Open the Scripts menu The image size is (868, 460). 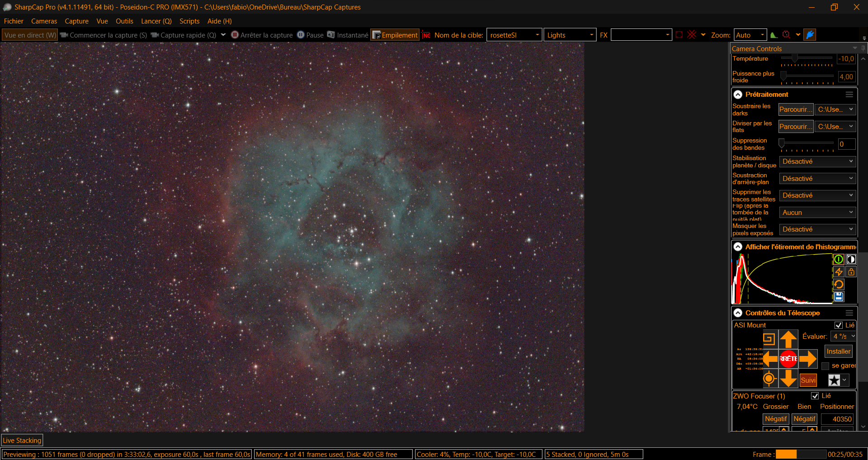point(189,21)
